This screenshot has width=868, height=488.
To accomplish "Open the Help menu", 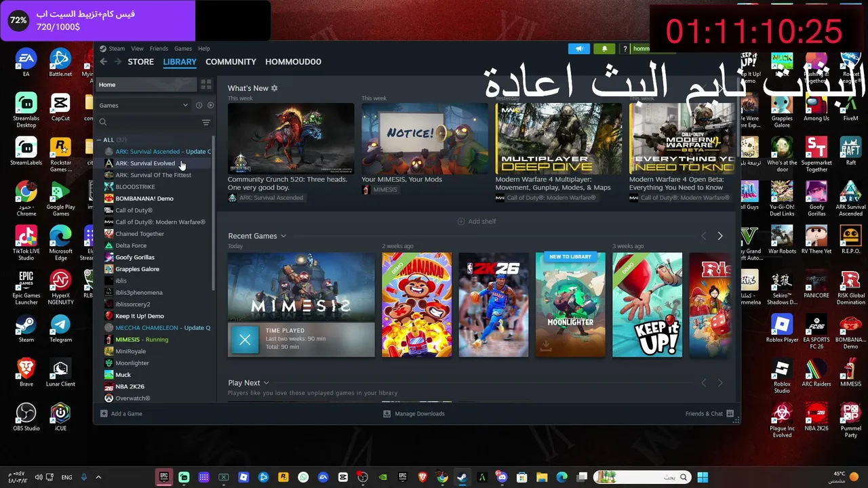I will (204, 49).
